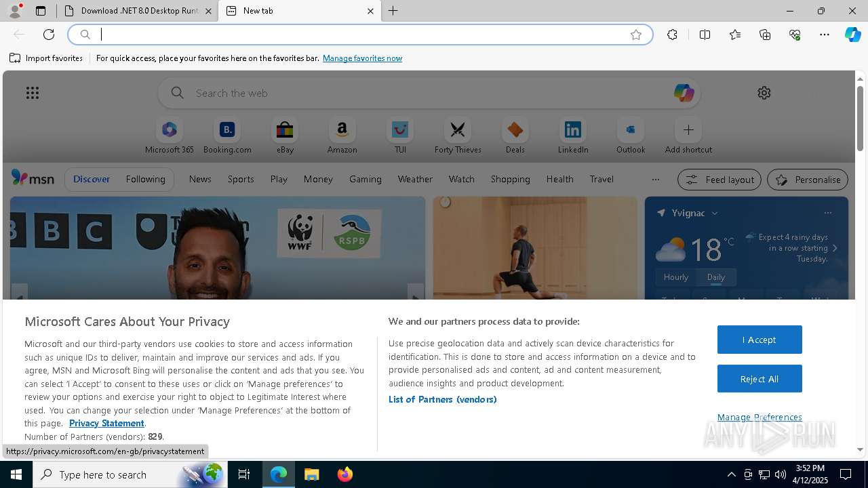Open the Shopping category
Image resolution: width=868 pixels, height=488 pixels.
pos(511,179)
